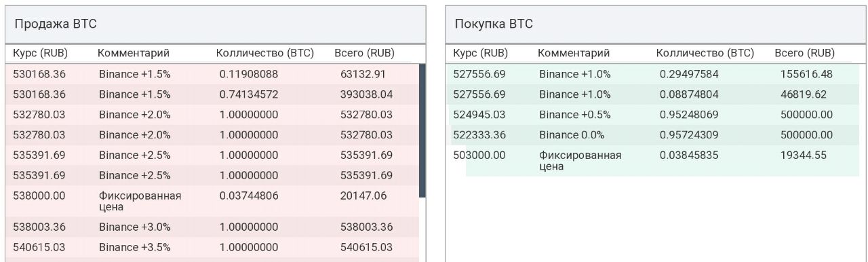Screen dimensions: 868x262
Task: Click the Продажа BTC panel header
Action: click(216, 24)
